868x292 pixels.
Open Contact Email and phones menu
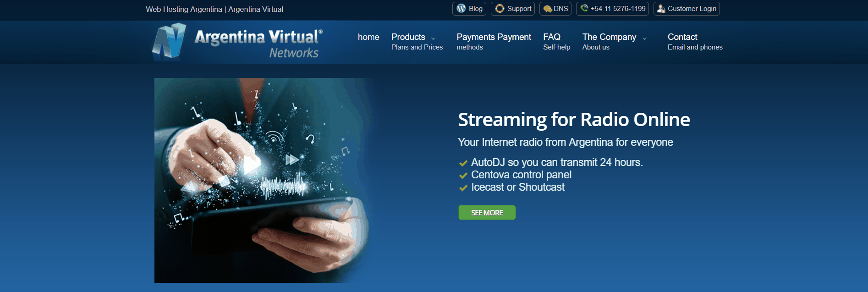[x=695, y=41]
